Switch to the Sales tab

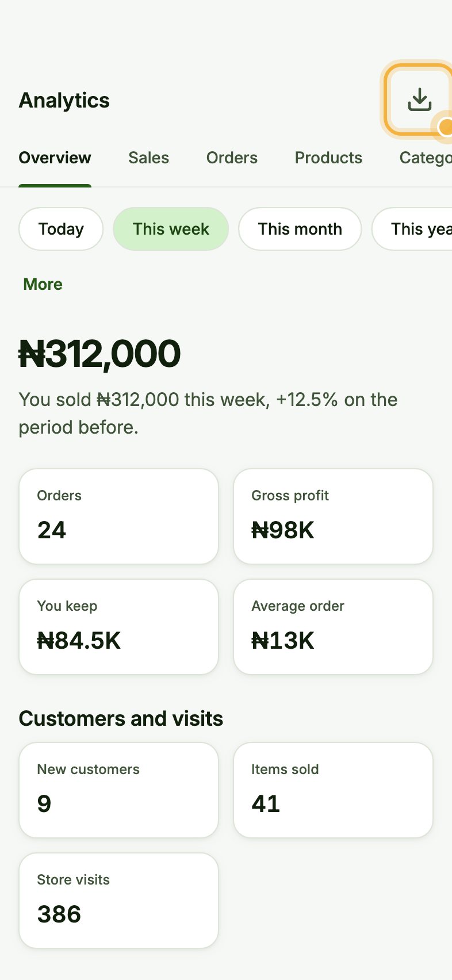(x=148, y=158)
